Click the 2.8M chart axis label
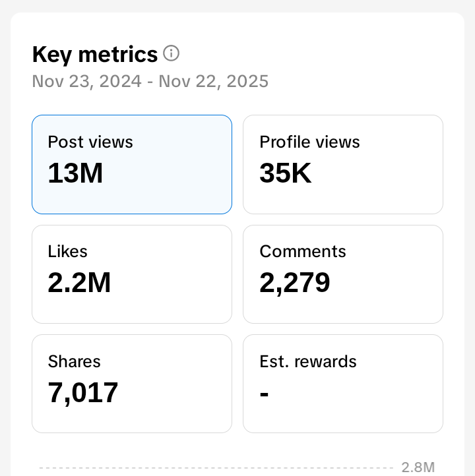The image size is (475, 476). pos(418,467)
